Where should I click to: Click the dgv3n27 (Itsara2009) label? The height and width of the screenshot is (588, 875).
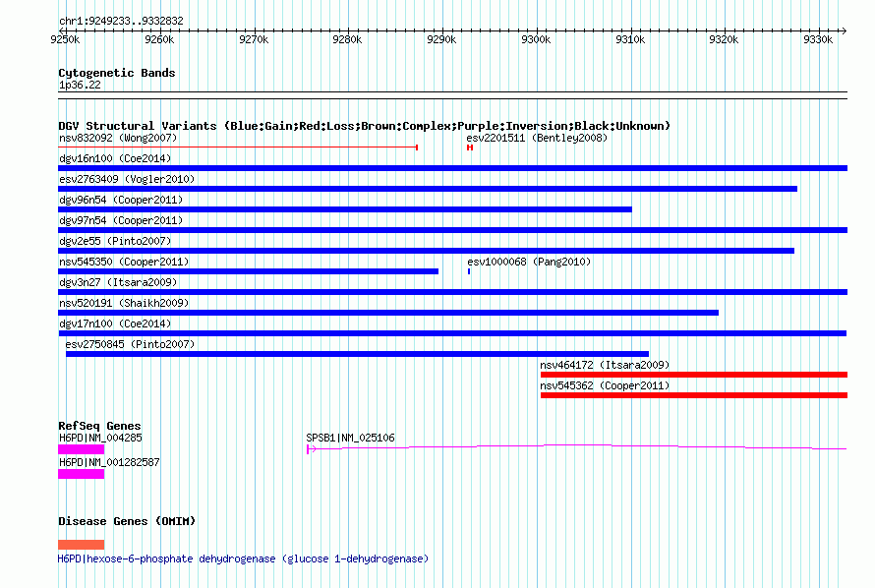point(118,282)
